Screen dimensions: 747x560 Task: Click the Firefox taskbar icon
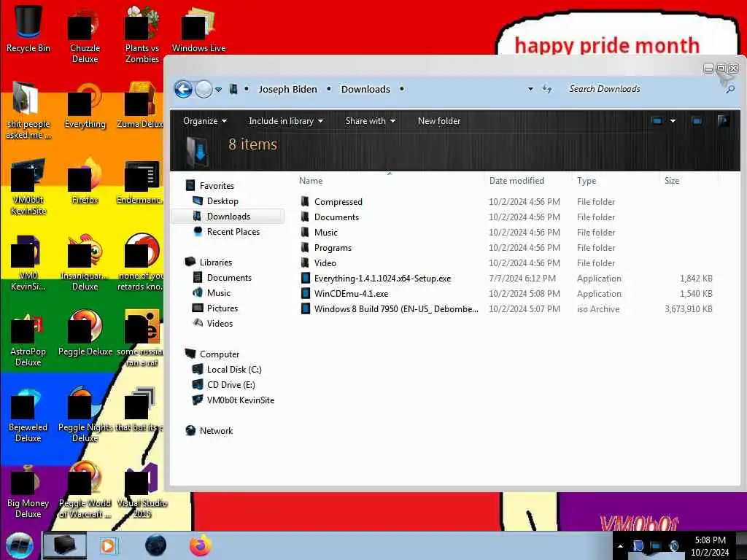pyautogui.click(x=201, y=545)
